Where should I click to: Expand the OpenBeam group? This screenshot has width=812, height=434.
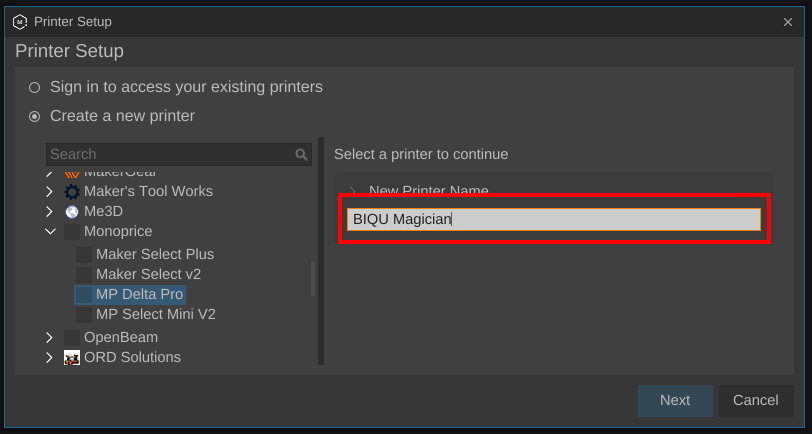[49, 338]
